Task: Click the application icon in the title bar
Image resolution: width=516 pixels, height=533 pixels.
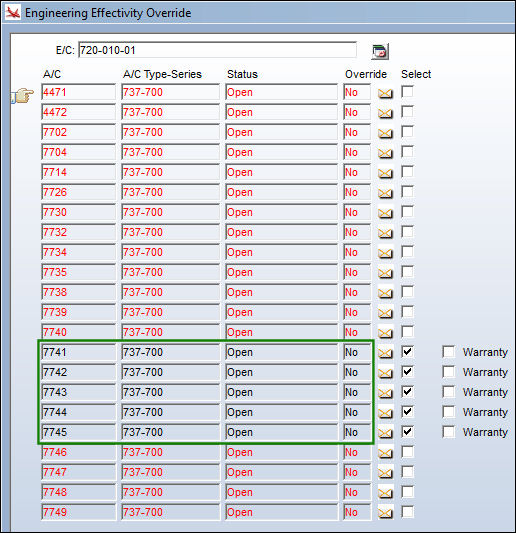Action: (13, 13)
